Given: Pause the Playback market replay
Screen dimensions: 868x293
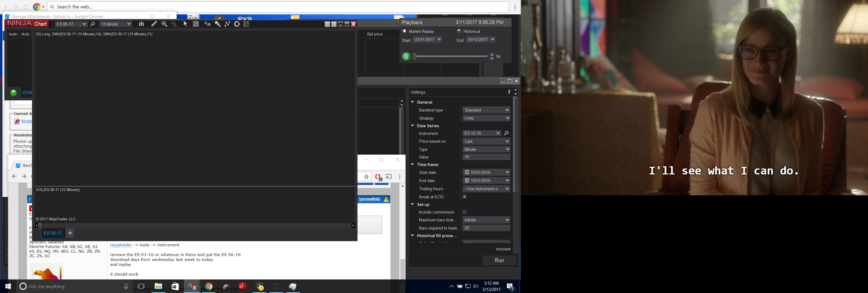Looking at the screenshot, I should [406, 56].
